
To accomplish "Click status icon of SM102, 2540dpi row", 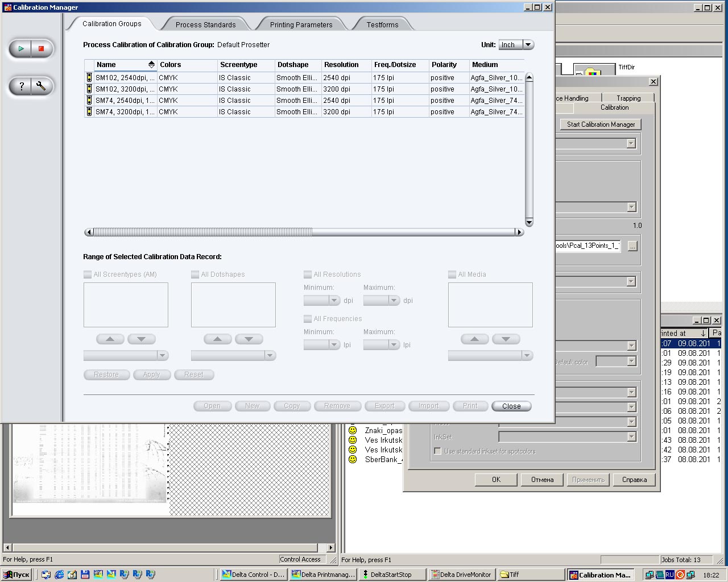I will (x=89, y=78).
